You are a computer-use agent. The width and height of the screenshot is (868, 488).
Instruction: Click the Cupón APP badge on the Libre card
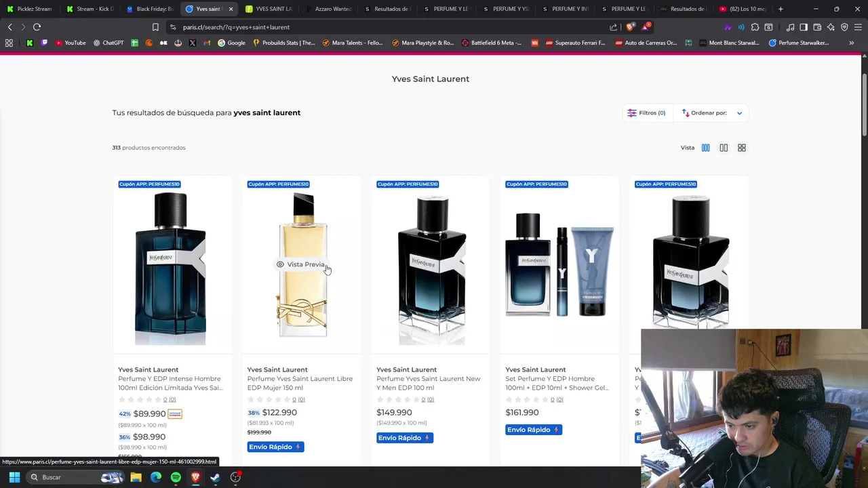click(x=278, y=184)
